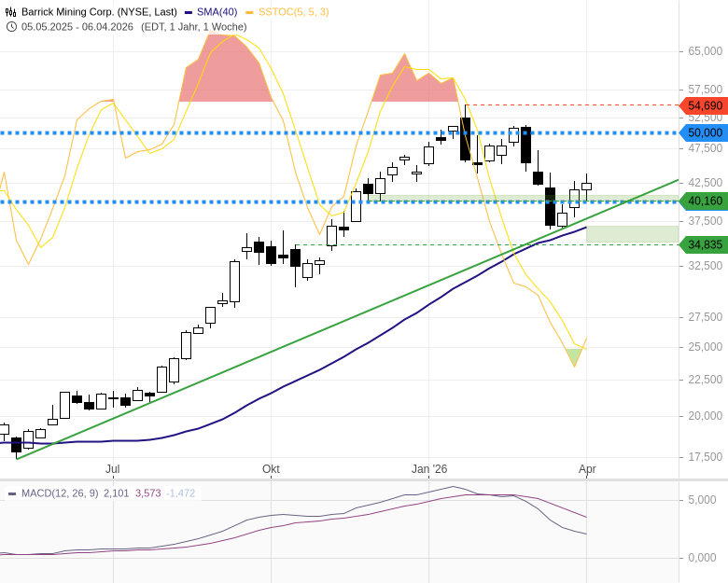Select the SMA(40) indicator label
The image size is (728, 583).
[x=217, y=12]
